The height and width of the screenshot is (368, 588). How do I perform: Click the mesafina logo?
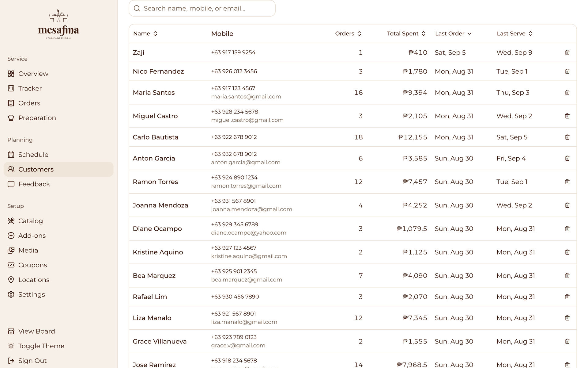[x=58, y=24]
